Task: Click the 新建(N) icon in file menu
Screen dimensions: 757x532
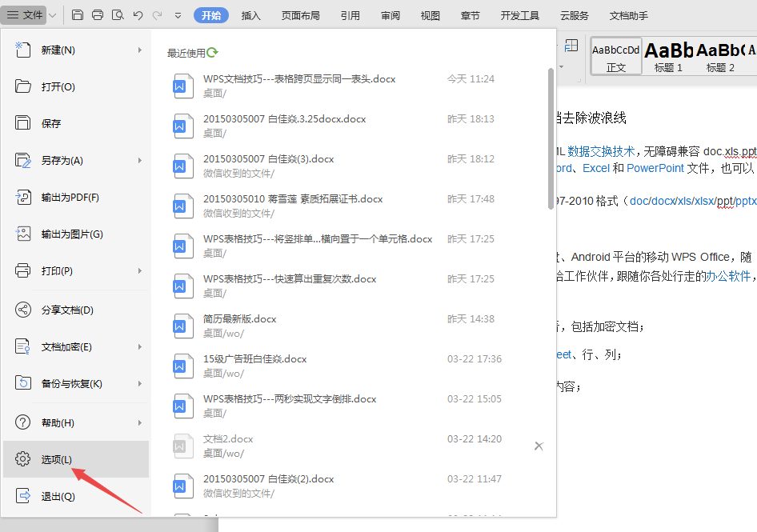Action: point(22,50)
